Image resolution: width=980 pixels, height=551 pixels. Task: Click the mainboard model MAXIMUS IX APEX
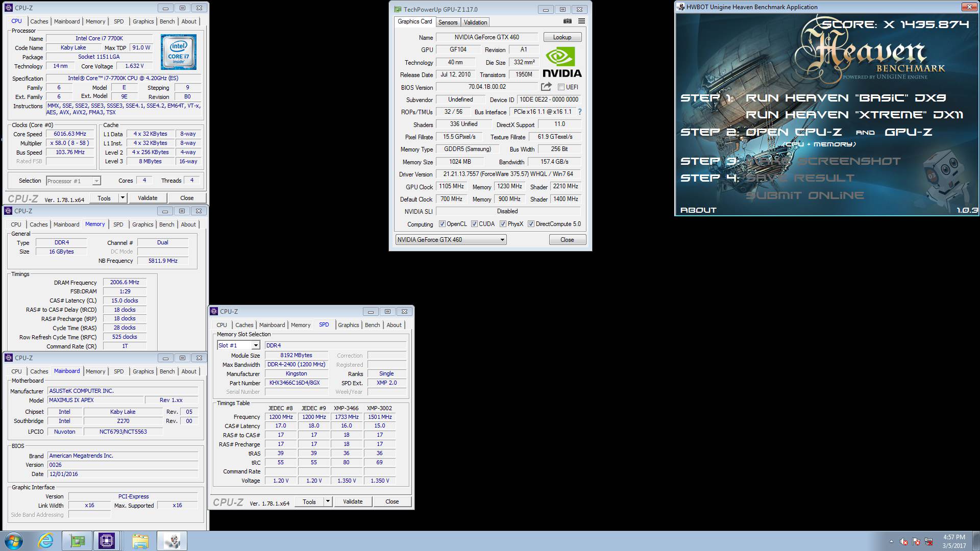click(x=96, y=400)
